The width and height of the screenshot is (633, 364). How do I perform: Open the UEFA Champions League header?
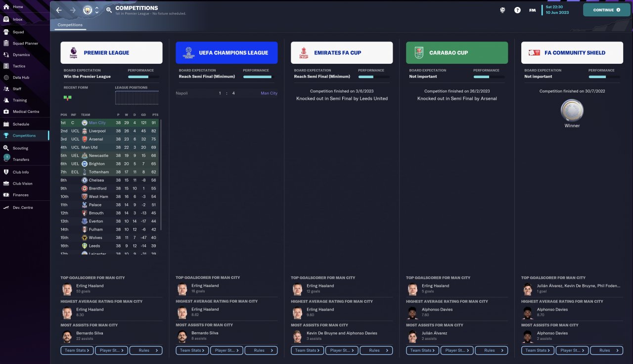pos(226,52)
